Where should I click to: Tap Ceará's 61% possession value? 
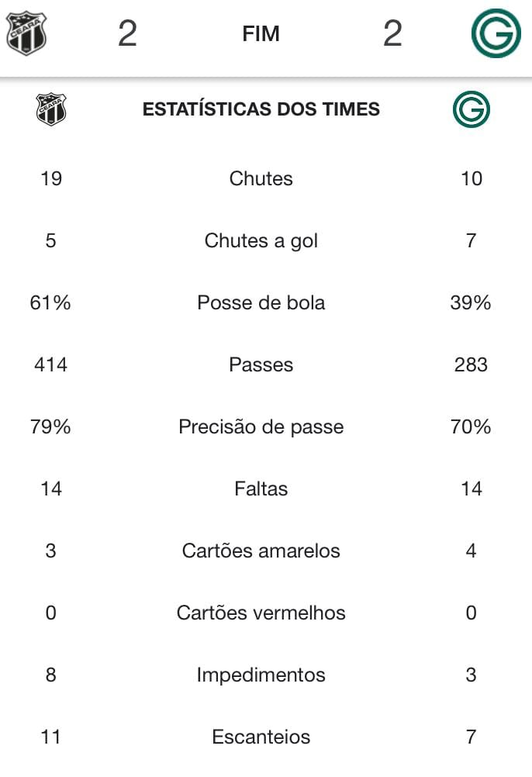(x=50, y=302)
